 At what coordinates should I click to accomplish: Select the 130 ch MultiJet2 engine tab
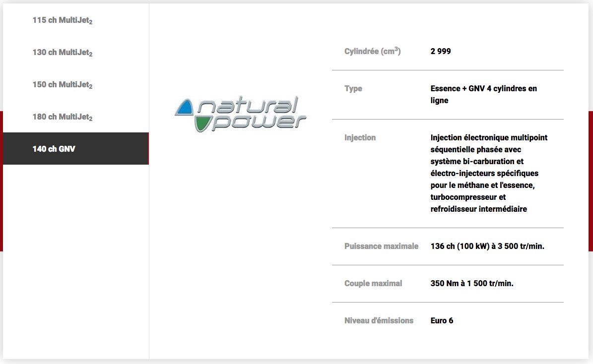point(75,52)
